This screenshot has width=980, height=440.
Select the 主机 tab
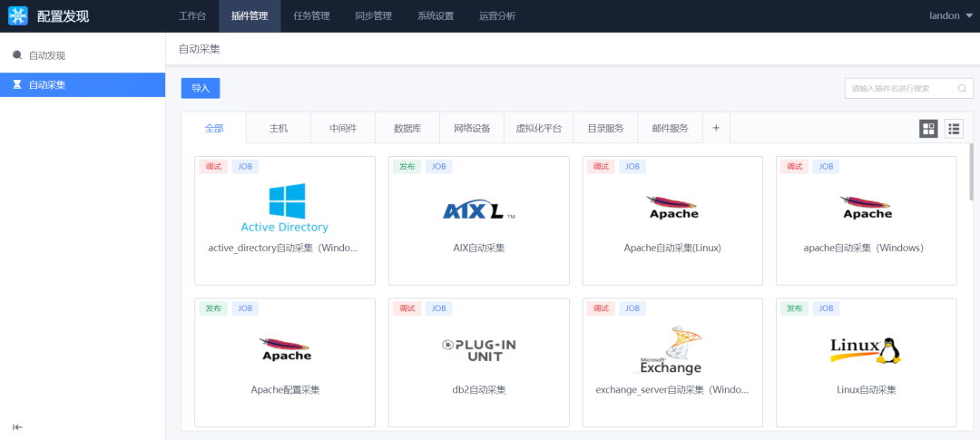coord(279,128)
